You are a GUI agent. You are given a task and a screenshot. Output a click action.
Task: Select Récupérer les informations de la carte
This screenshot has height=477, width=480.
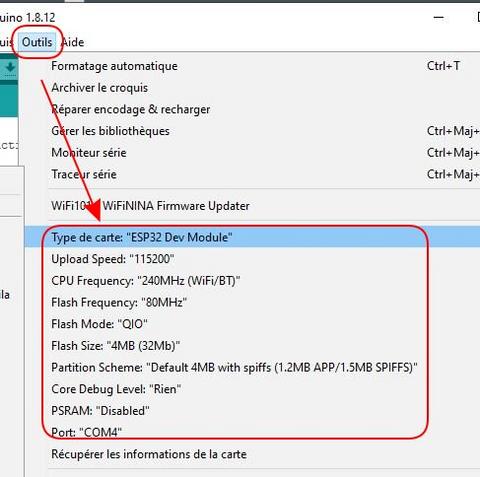pyautogui.click(x=252, y=454)
